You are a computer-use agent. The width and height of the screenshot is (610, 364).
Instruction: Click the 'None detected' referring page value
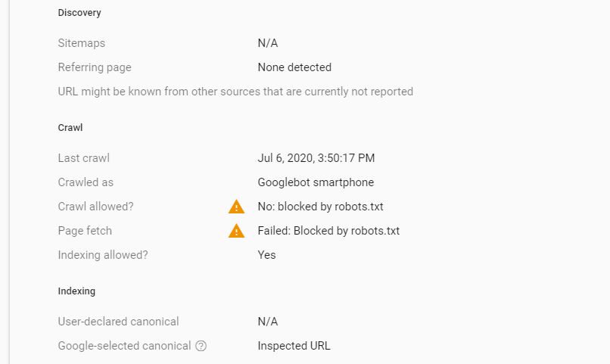294,67
